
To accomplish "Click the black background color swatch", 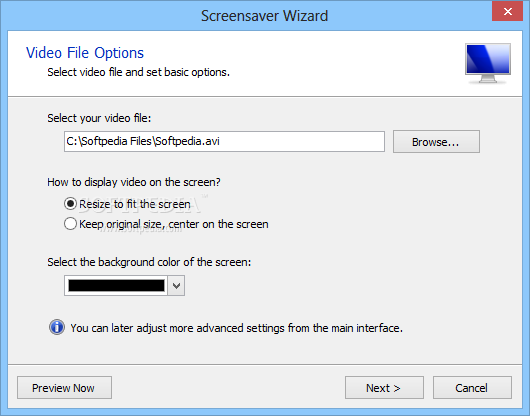I will point(116,286).
